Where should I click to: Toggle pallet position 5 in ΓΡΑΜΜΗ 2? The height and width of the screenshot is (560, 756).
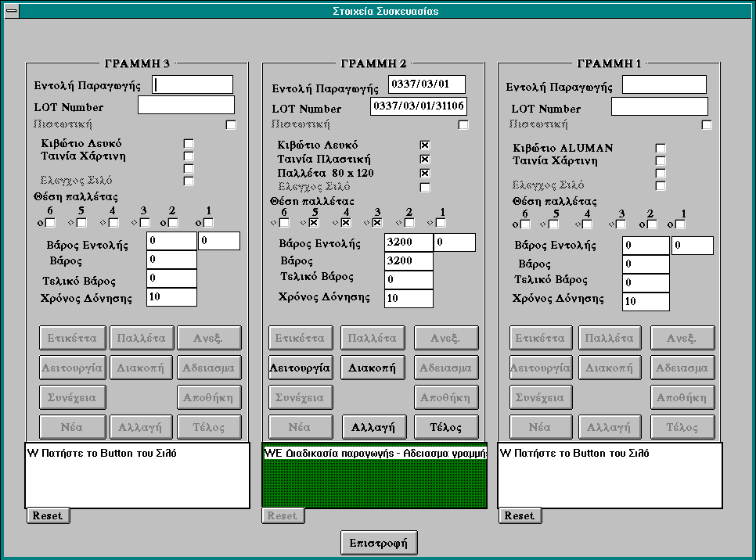click(314, 223)
